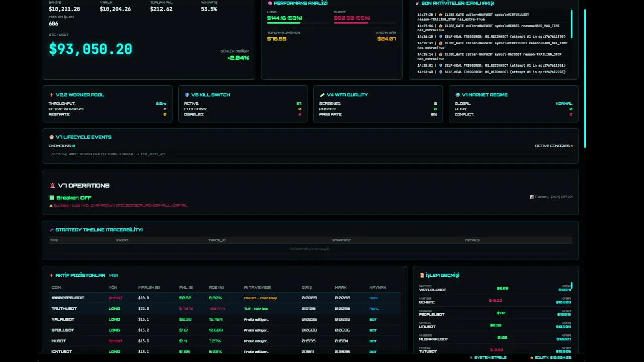Click the V7 Lifecycle Events header icon
This screenshot has width=644, height=362.
click(51, 137)
